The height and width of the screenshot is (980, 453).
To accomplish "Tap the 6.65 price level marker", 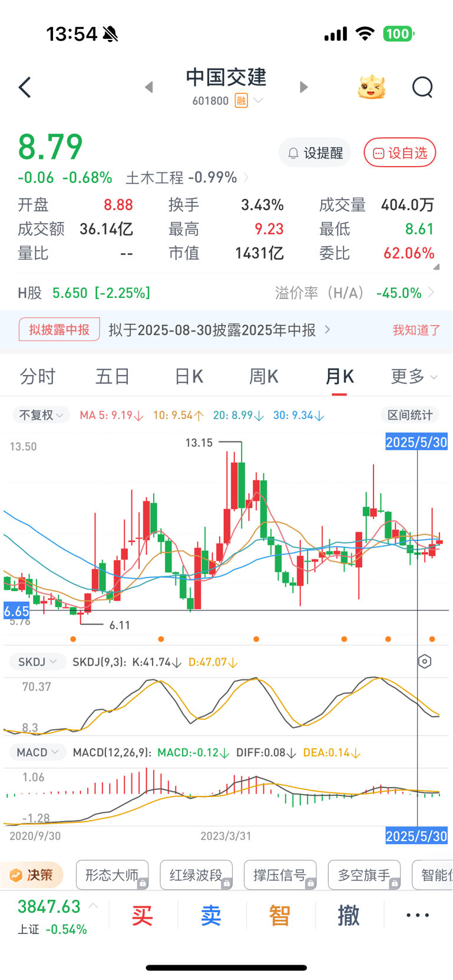I will (16, 610).
